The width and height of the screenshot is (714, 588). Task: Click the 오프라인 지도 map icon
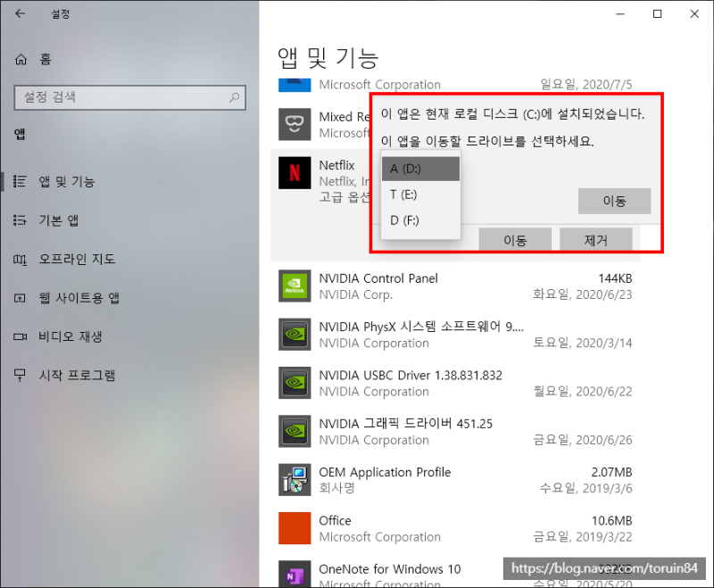pyautogui.click(x=20, y=260)
